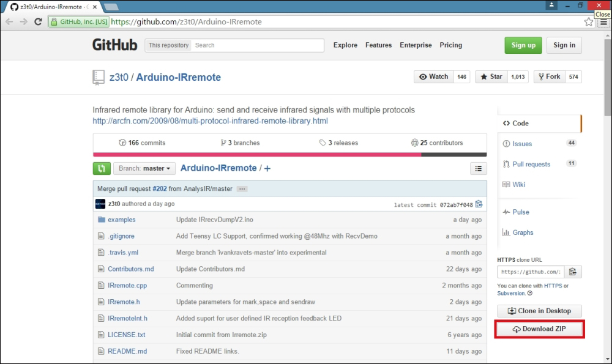
Task: Click the browser back arrow
Action: point(9,22)
